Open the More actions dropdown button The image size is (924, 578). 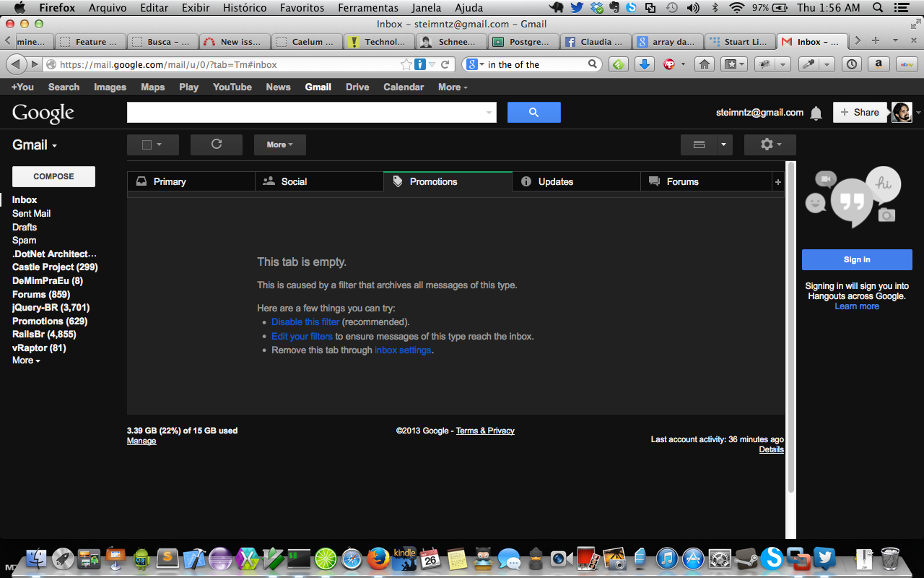(x=279, y=144)
